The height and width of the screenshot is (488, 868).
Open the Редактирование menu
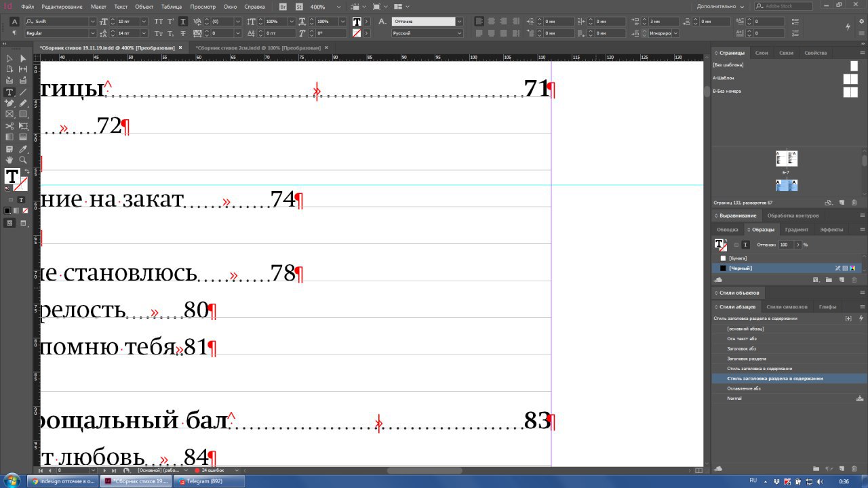(x=62, y=6)
